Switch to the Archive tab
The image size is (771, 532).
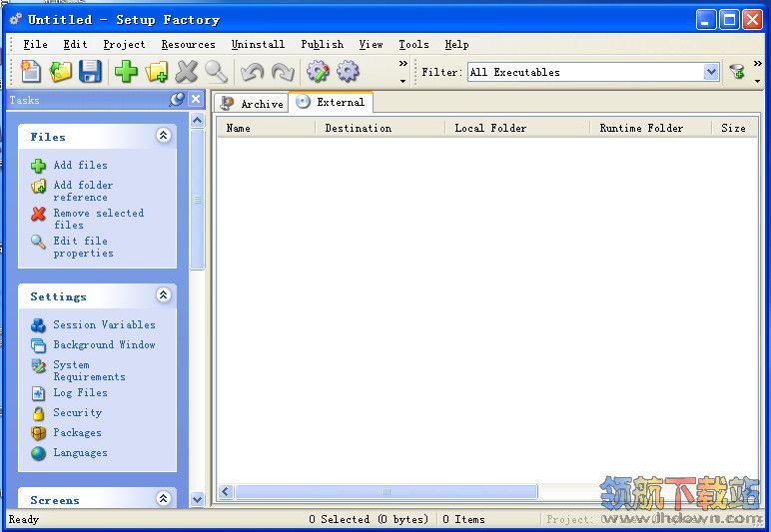tap(252, 103)
